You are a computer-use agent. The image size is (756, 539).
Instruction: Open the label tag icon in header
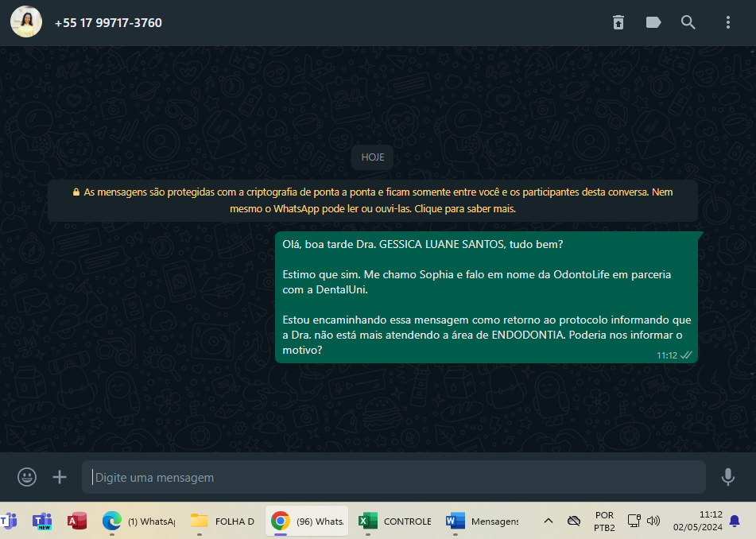click(x=653, y=22)
